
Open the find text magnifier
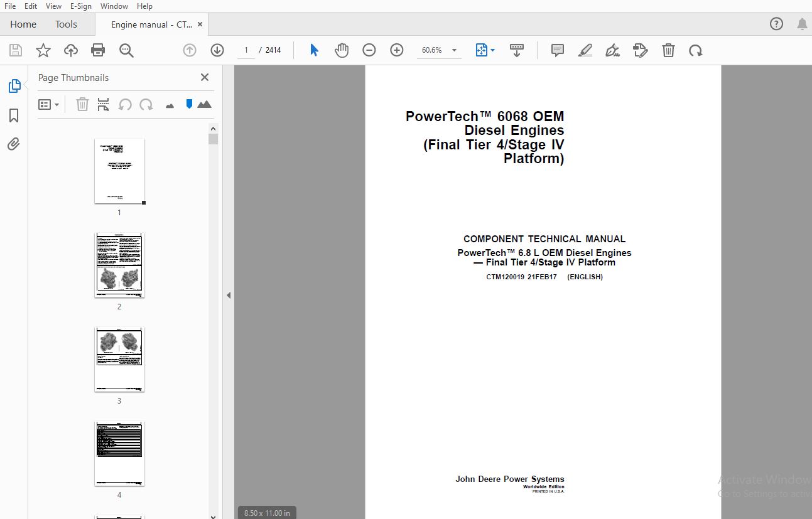126,50
